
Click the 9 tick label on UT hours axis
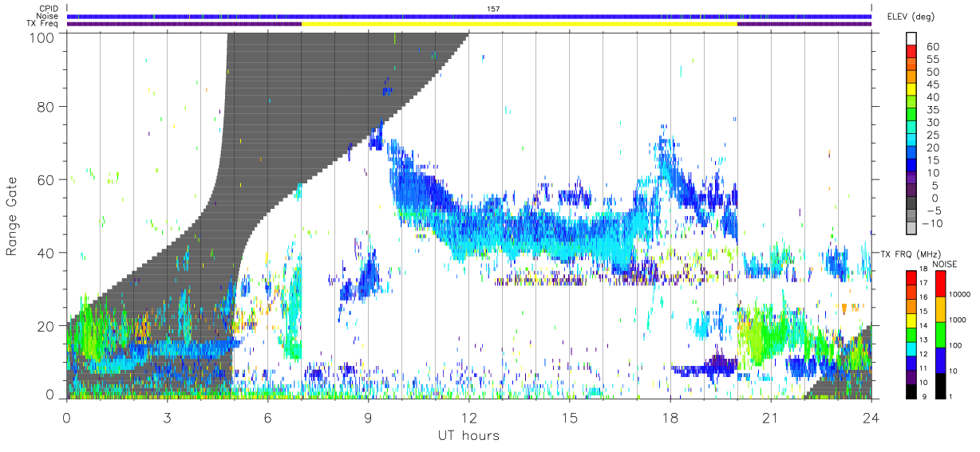point(368,417)
